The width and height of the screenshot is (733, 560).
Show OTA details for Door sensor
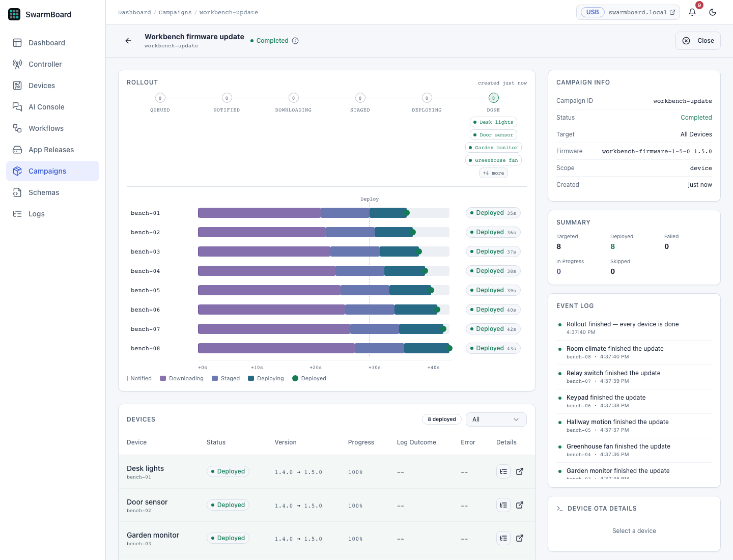[503, 505]
